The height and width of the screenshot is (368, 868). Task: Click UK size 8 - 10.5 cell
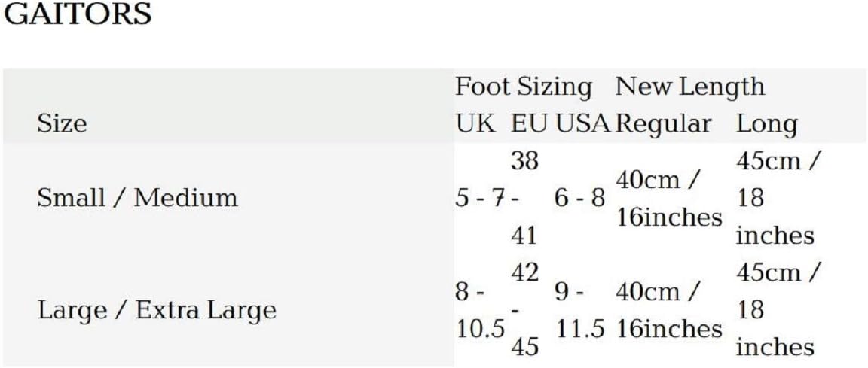coord(481,311)
